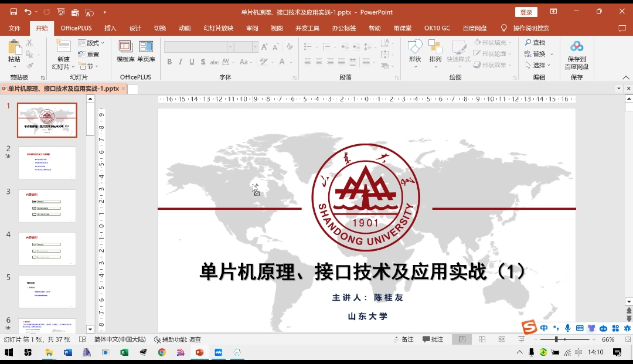Open the font size dropdown arrow
This screenshot has height=364, width=633.
(255, 47)
